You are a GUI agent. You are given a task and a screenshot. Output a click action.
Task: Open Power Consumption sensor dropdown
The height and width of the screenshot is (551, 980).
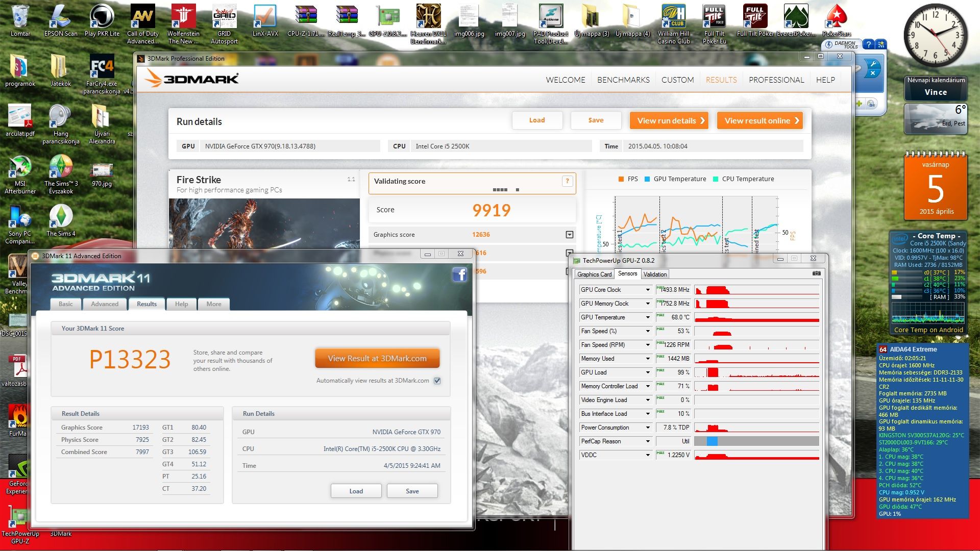click(x=648, y=428)
